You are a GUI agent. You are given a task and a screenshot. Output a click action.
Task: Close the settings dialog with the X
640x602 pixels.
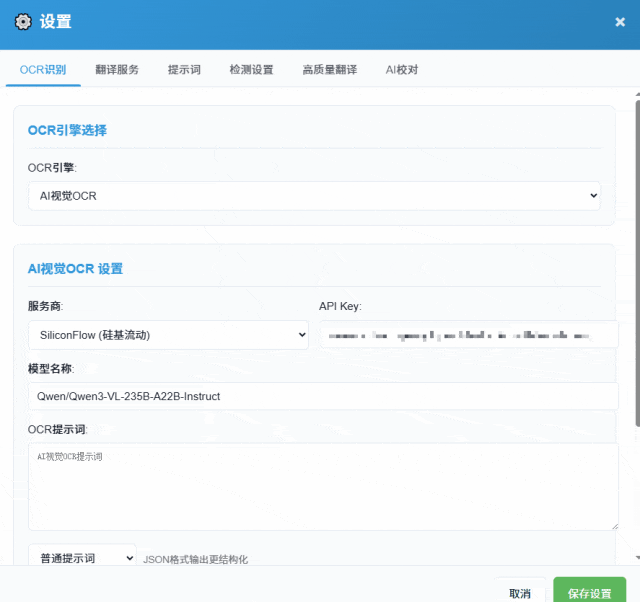(620, 22)
